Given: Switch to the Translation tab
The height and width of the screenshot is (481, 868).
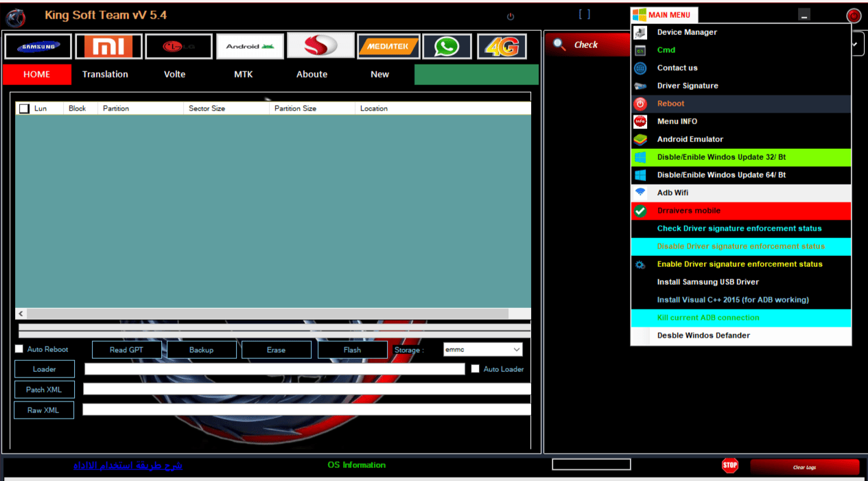Looking at the screenshot, I should point(105,74).
